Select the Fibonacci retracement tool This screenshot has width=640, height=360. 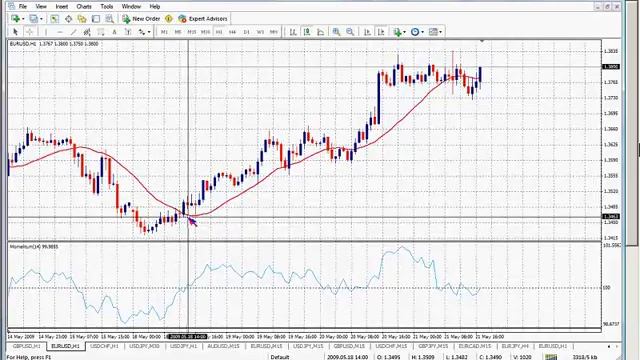click(101, 32)
